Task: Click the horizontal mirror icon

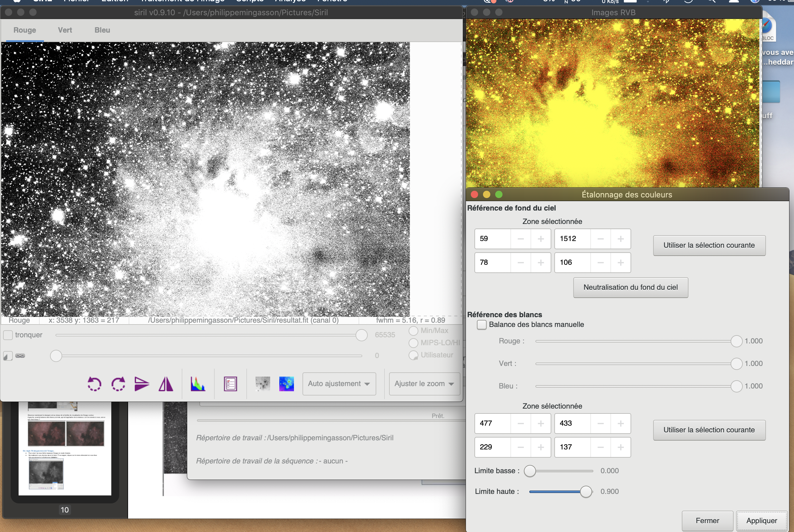Action: click(166, 384)
